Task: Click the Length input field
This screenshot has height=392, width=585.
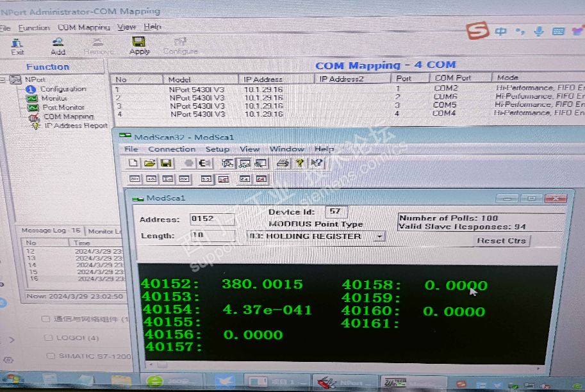Action: click(213, 235)
